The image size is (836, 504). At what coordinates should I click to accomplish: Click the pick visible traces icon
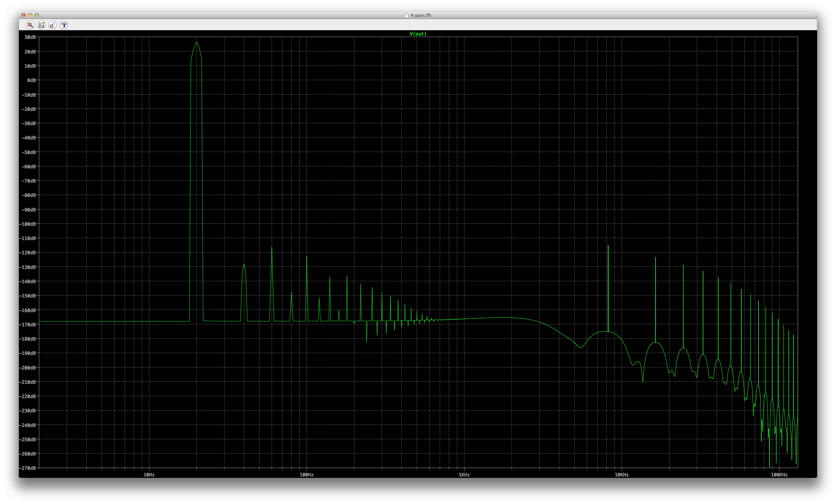(52, 25)
